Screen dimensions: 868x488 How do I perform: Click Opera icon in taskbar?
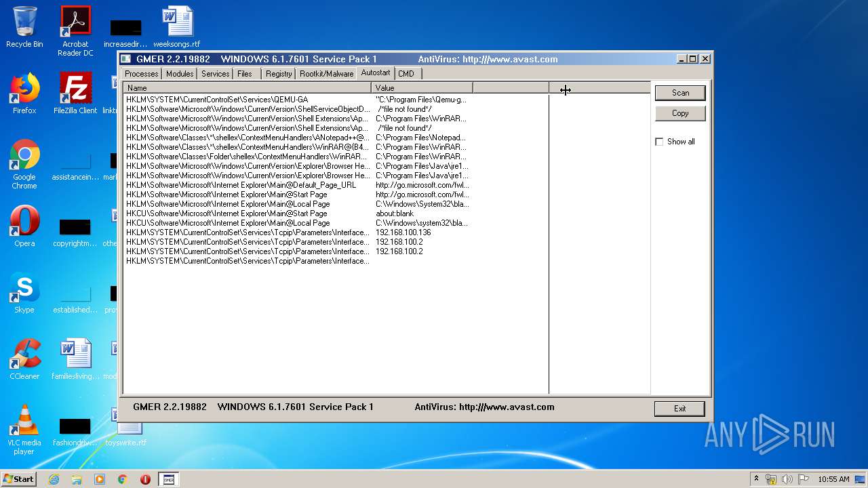[145, 479]
